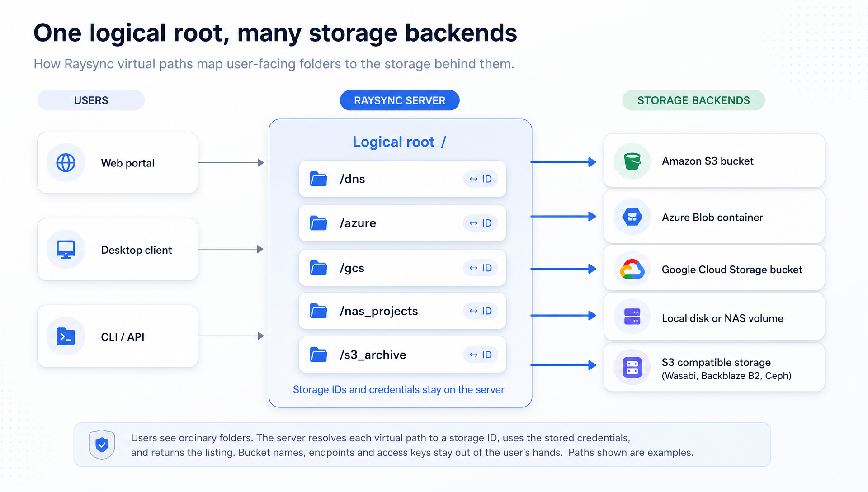Click the S3 compatible storage icon
868x492 pixels.
(x=632, y=367)
